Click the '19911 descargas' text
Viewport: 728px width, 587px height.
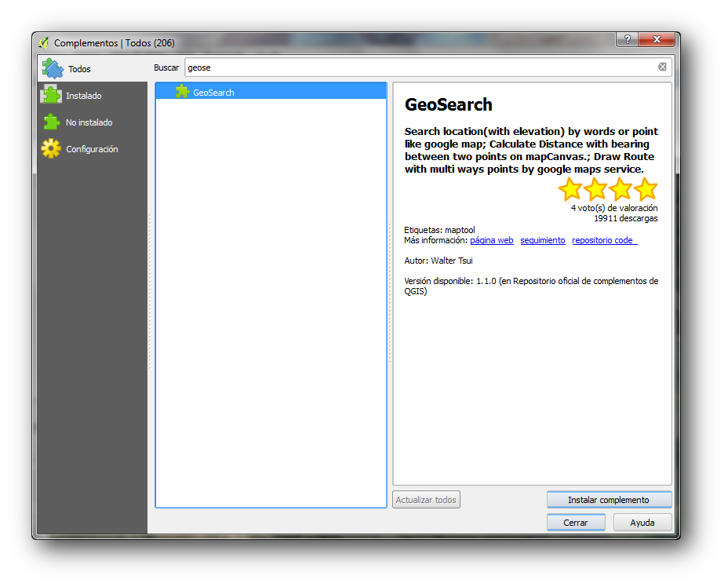(x=625, y=218)
